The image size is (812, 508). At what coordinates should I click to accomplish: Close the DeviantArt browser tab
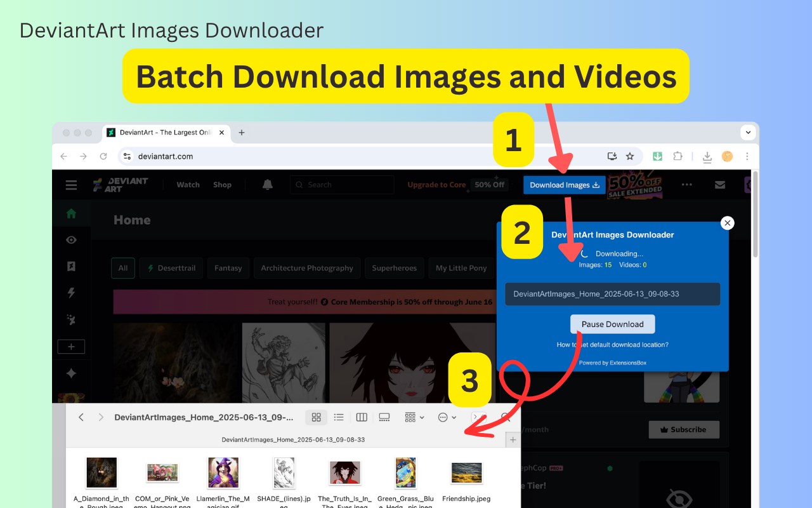[x=221, y=133]
